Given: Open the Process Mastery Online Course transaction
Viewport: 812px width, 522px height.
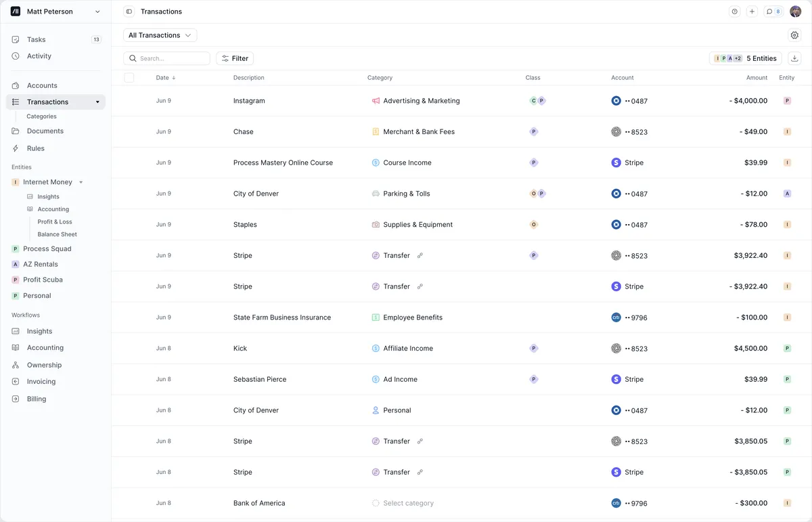Looking at the screenshot, I should (283, 163).
